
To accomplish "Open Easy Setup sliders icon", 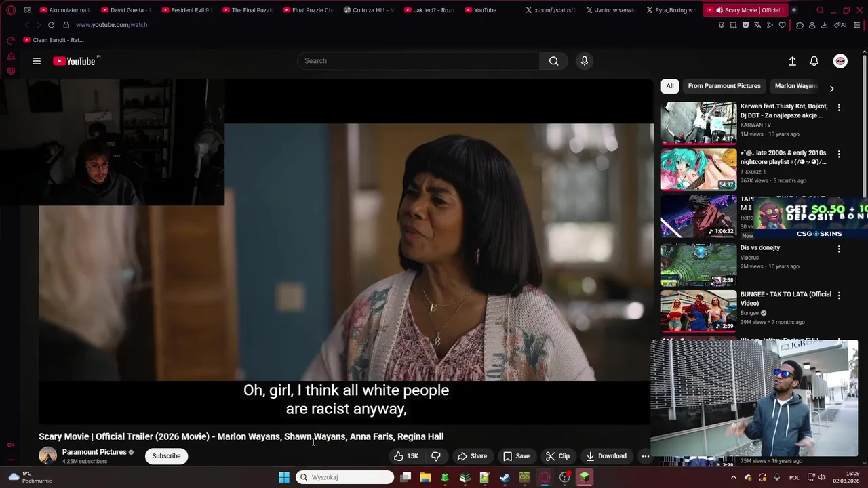I will click(x=857, y=25).
